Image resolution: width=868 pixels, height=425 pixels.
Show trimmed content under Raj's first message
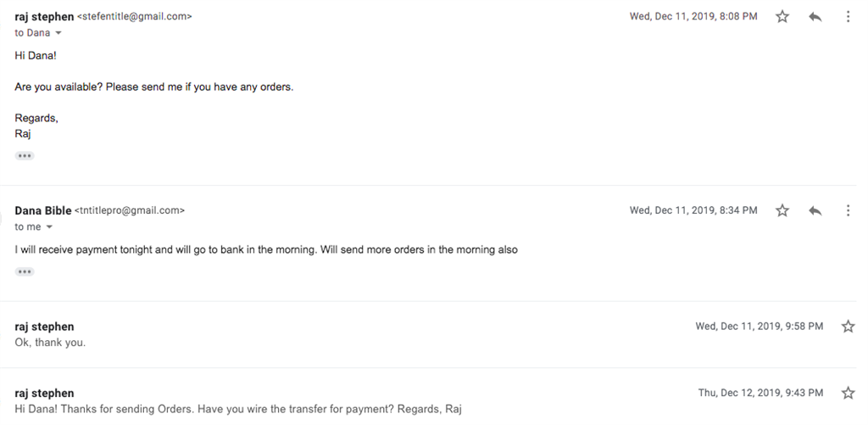point(25,156)
